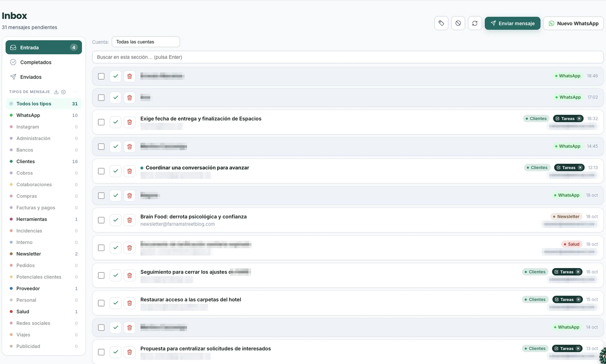The height and width of the screenshot is (364, 606).
Task: Complete the Salud message from 18 oct
Action: tap(116, 248)
